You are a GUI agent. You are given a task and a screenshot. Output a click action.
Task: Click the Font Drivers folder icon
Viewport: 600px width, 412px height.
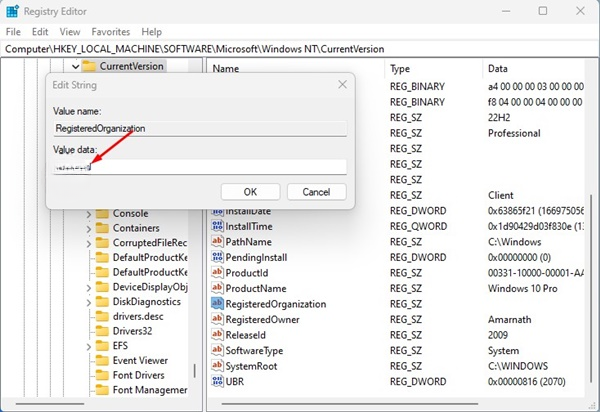(102, 375)
